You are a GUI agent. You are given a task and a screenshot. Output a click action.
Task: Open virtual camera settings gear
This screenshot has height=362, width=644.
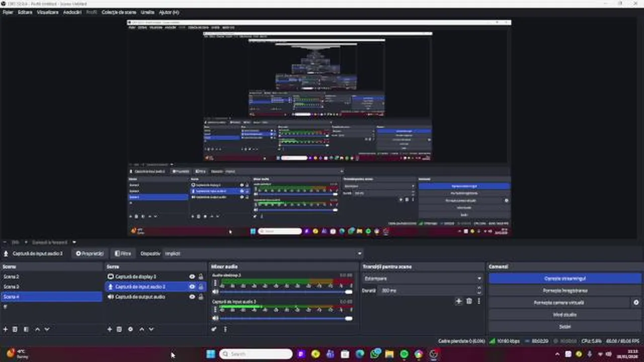click(636, 303)
